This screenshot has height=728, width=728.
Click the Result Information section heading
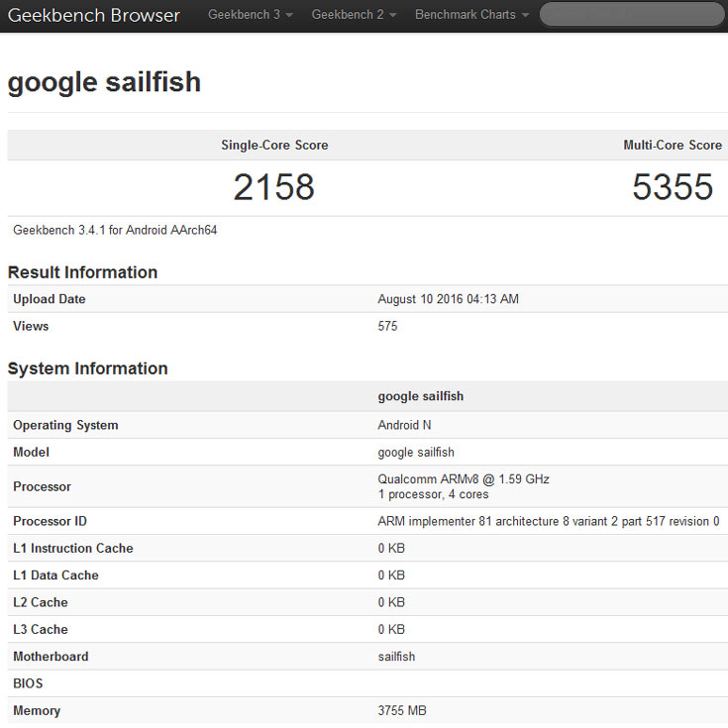[82, 272]
